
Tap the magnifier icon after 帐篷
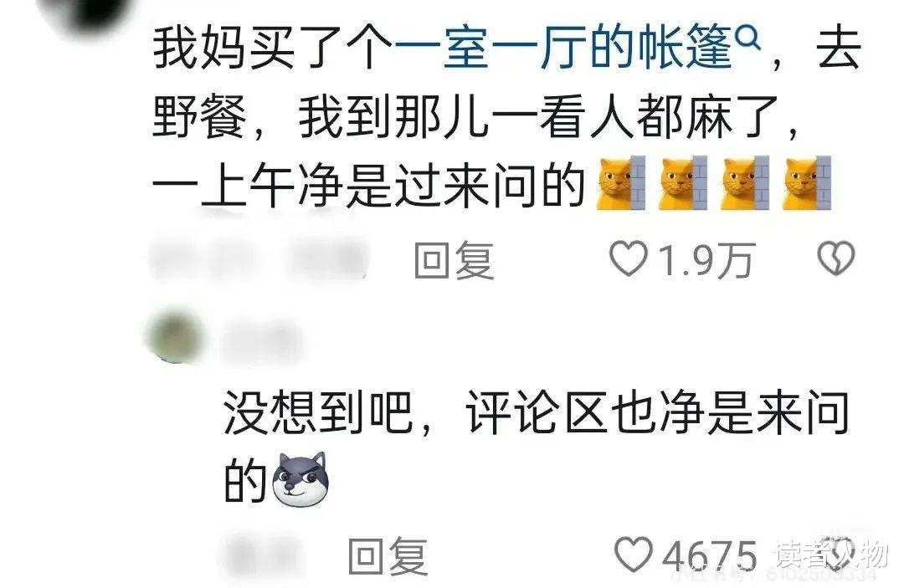coord(748,40)
